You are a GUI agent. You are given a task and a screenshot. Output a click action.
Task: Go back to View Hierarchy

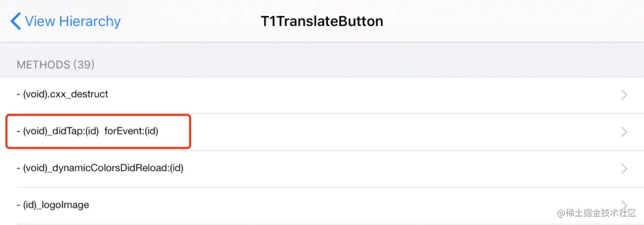pos(65,21)
